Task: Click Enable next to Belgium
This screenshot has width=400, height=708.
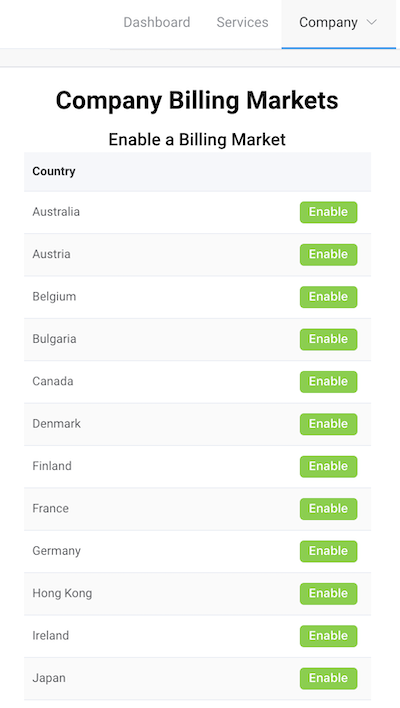Action: point(328,297)
